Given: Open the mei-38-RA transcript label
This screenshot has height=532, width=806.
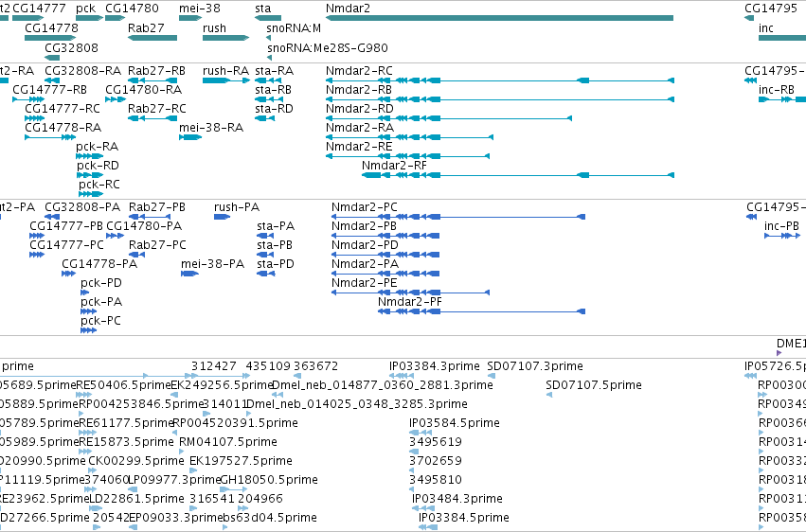Looking at the screenshot, I should pyautogui.click(x=211, y=128).
